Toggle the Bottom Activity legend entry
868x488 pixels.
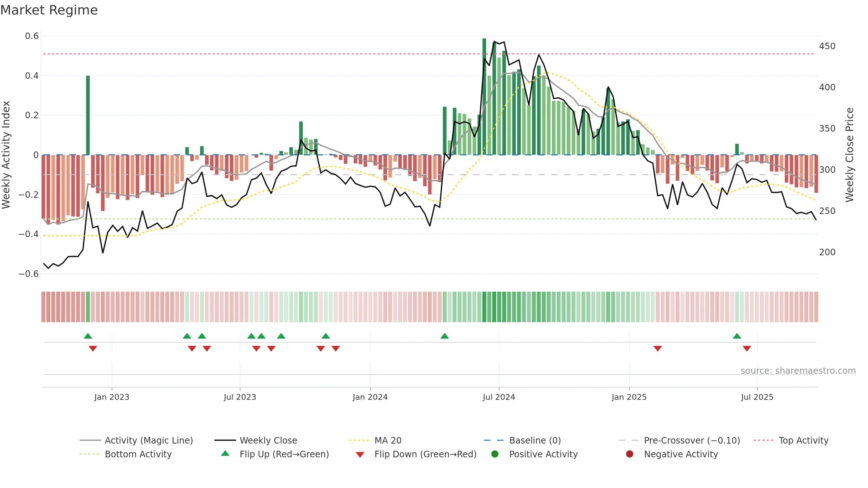tap(125, 454)
